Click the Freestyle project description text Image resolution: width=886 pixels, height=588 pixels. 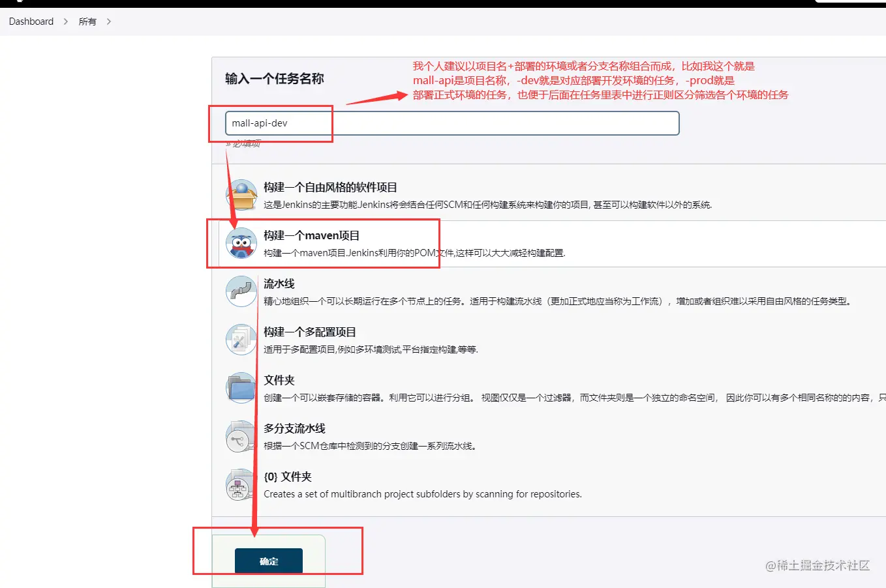[x=488, y=205]
